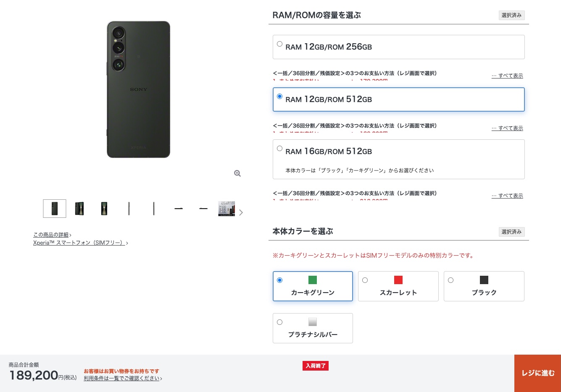The width and height of the screenshot is (561, 392).
Task: Open the Xperia スマートフォン (SIMフリー) link
Action: [81, 243]
